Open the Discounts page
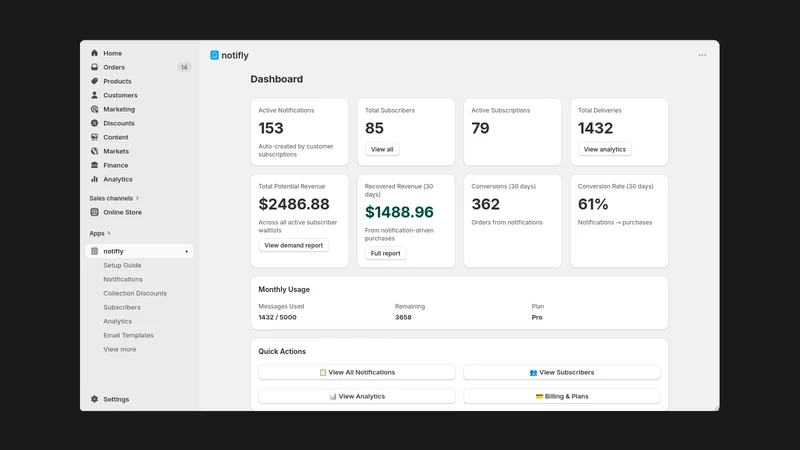 click(119, 123)
